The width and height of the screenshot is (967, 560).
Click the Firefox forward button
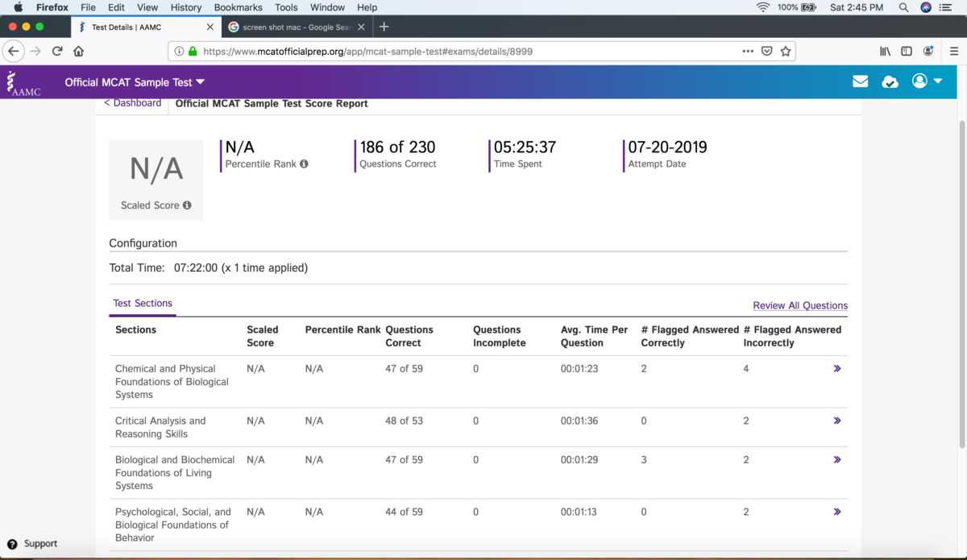(35, 51)
